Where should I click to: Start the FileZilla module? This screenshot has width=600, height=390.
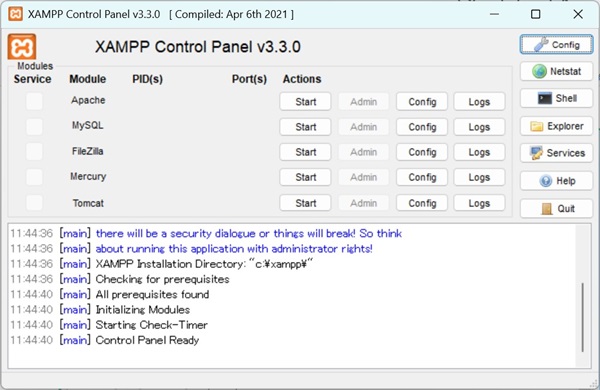click(x=305, y=152)
